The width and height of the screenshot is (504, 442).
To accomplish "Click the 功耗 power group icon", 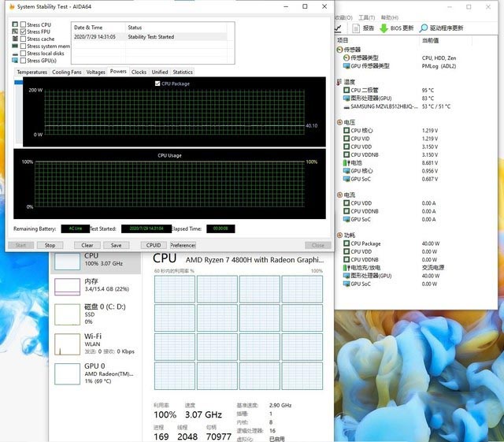I will click(x=339, y=235).
